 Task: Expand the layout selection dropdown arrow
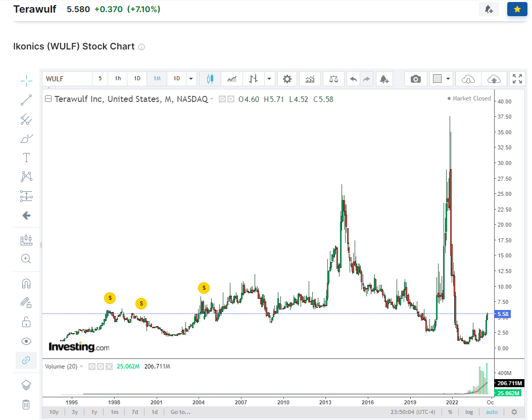click(x=448, y=79)
